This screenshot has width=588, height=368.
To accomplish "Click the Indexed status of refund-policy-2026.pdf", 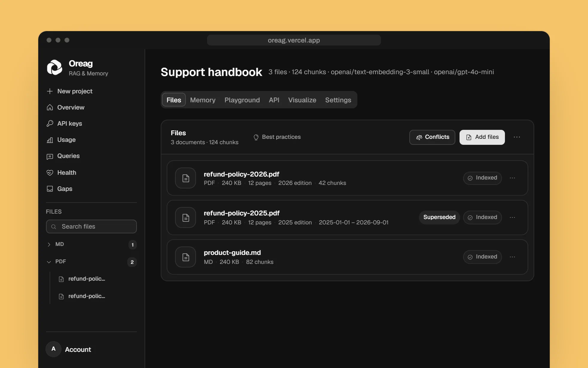I will click(482, 178).
